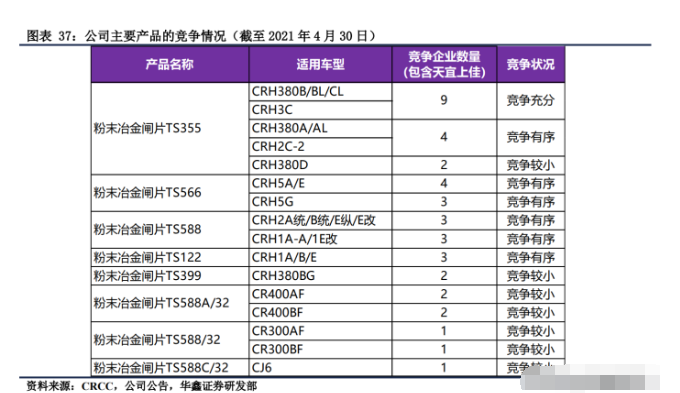Select the CRH380B/BL/CL cell
The width and height of the screenshot is (680, 393).
(x=320, y=92)
